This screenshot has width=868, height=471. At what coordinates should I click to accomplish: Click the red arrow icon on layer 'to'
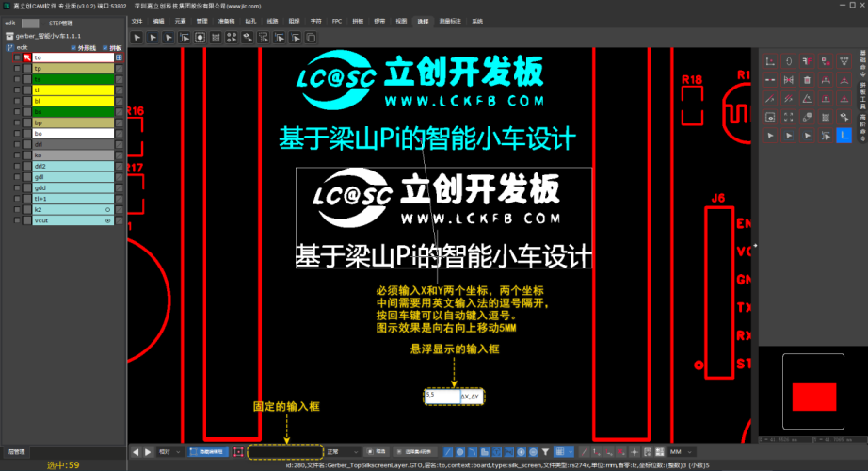pos(27,57)
